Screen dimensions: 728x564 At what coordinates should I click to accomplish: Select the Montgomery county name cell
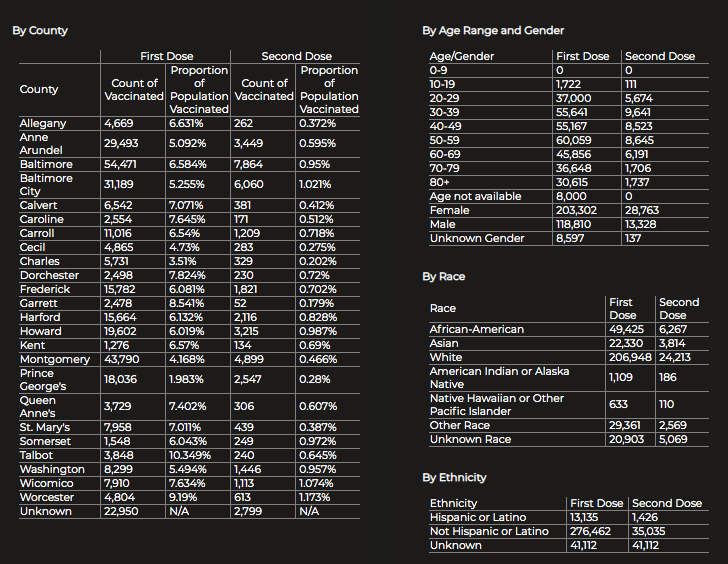(55, 359)
